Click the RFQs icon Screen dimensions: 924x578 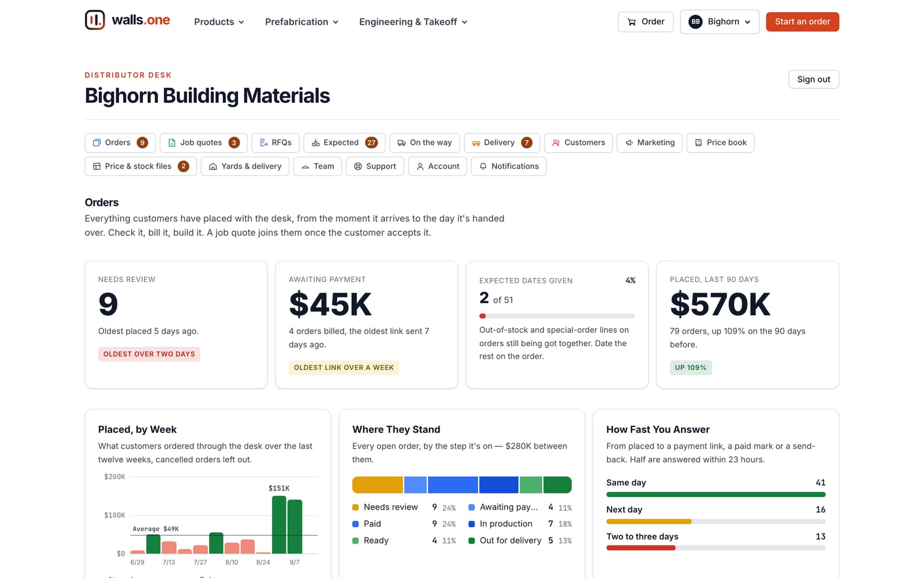tap(263, 143)
